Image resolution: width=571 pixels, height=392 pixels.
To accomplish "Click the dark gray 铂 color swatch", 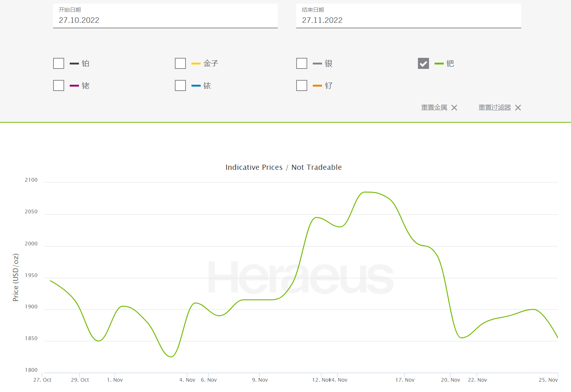I will click(x=74, y=64).
